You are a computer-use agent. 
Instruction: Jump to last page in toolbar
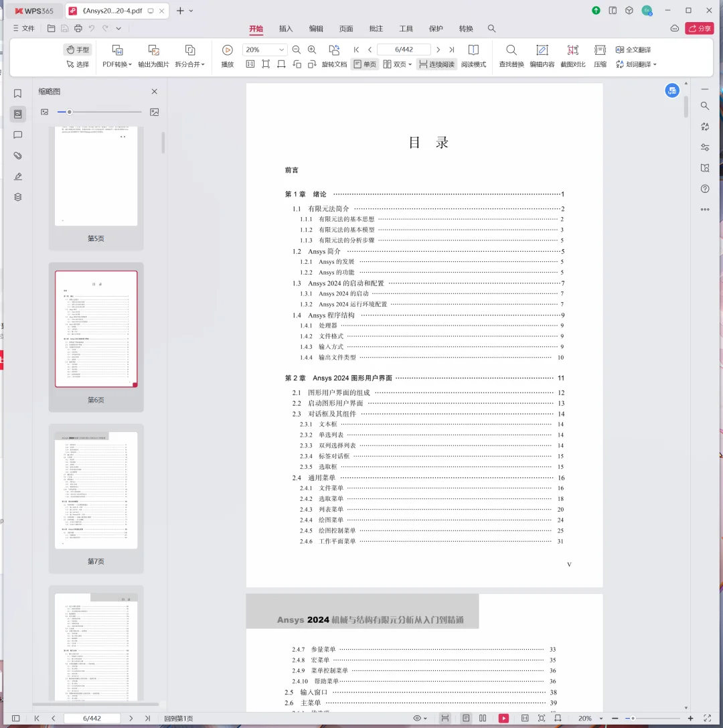pos(451,50)
